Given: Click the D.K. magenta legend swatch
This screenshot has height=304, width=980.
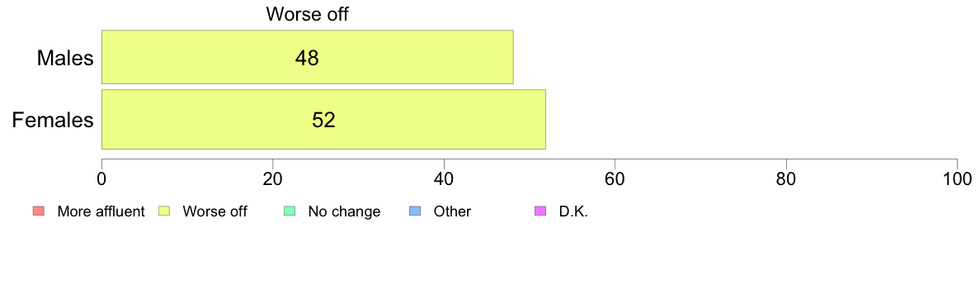Looking at the screenshot, I should [540, 211].
